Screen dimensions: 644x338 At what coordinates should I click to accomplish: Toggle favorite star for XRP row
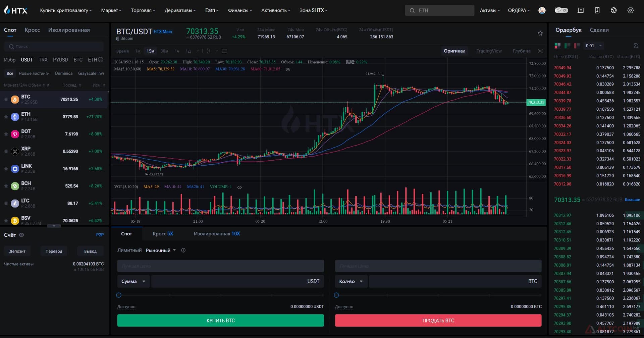6,151
